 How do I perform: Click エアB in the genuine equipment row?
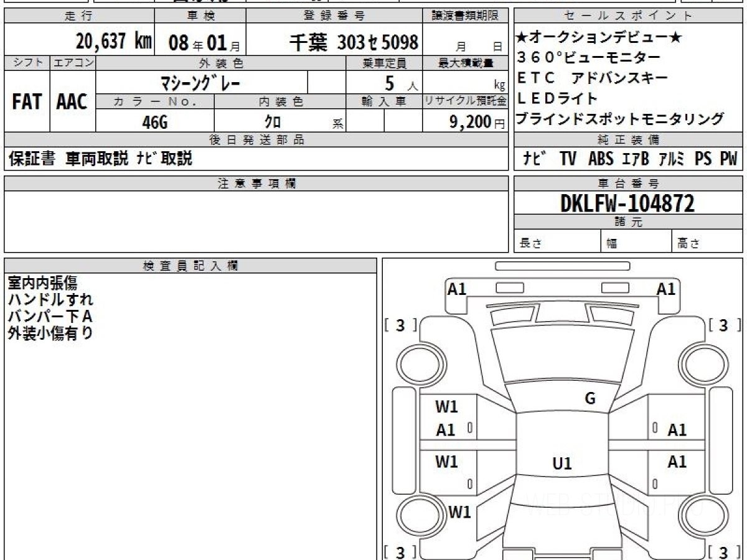click(636, 159)
